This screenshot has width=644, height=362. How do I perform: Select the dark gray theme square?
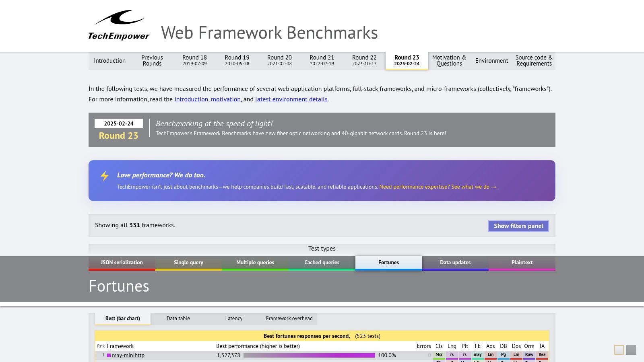pyautogui.click(x=631, y=350)
